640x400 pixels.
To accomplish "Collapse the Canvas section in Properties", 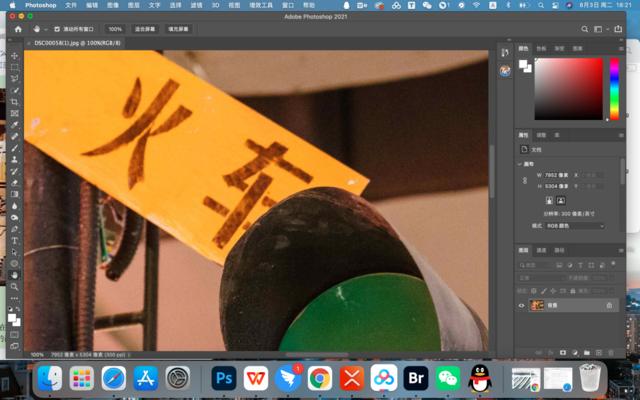I will click(520, 164).
